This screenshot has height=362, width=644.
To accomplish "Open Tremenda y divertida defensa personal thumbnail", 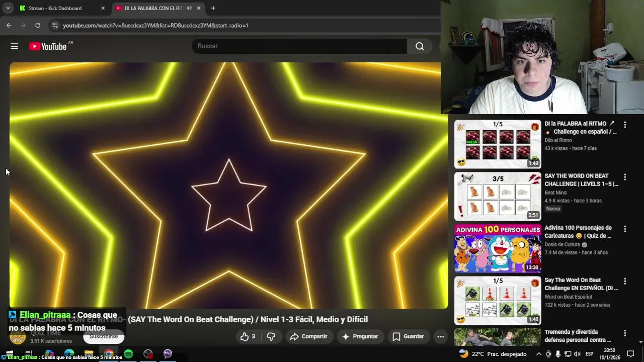I will 498,337.
